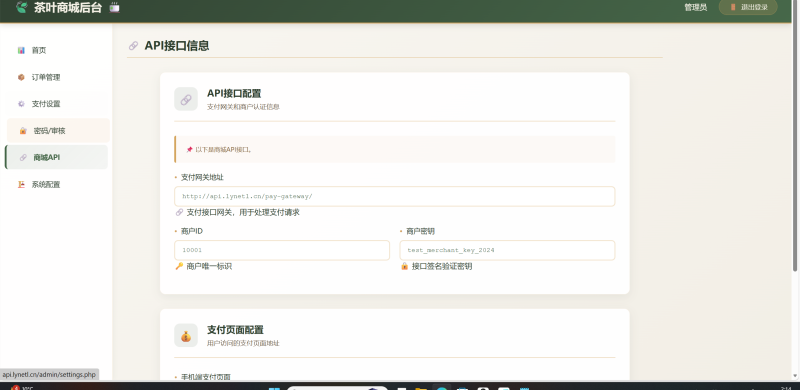The width and height of the screenshot is (800, 390).
Task: Click the icon beside 系统配置
Action: (21, 184)
